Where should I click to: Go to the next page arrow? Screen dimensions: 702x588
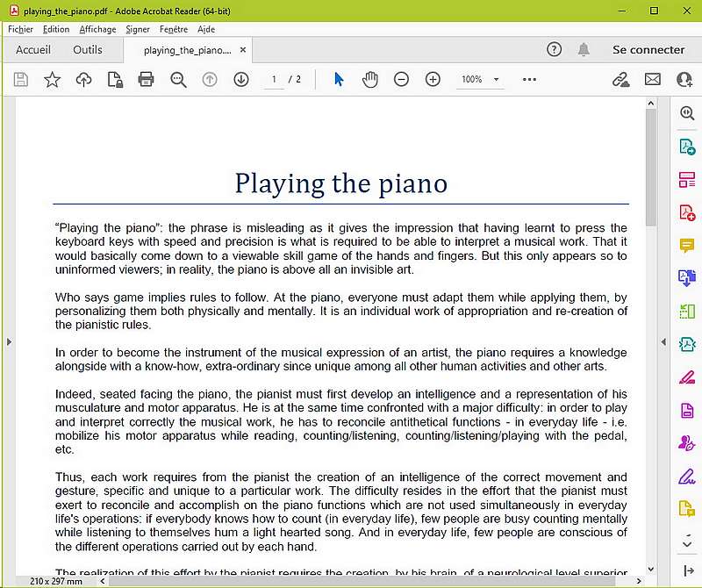[241, 80]
